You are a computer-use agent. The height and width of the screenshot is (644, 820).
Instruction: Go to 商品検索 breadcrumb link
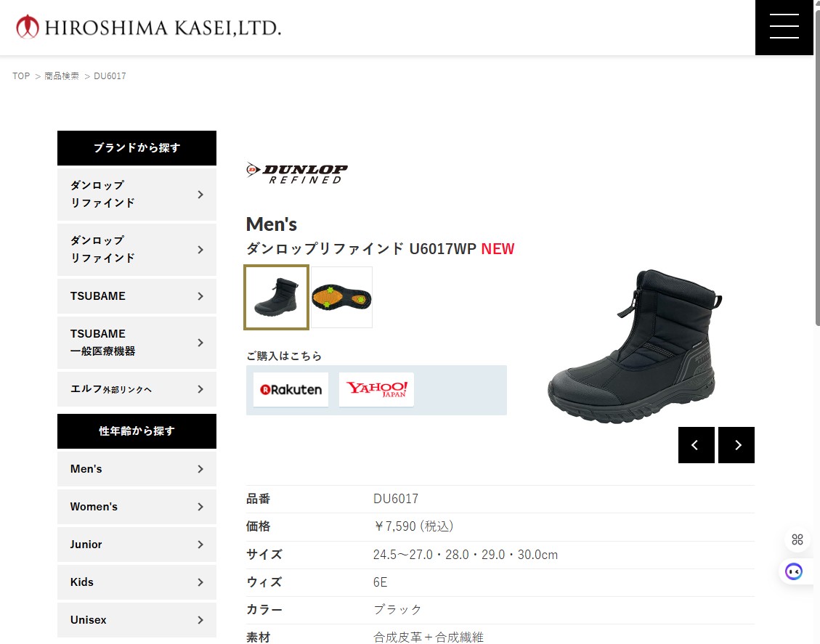(x=62, y=76)
